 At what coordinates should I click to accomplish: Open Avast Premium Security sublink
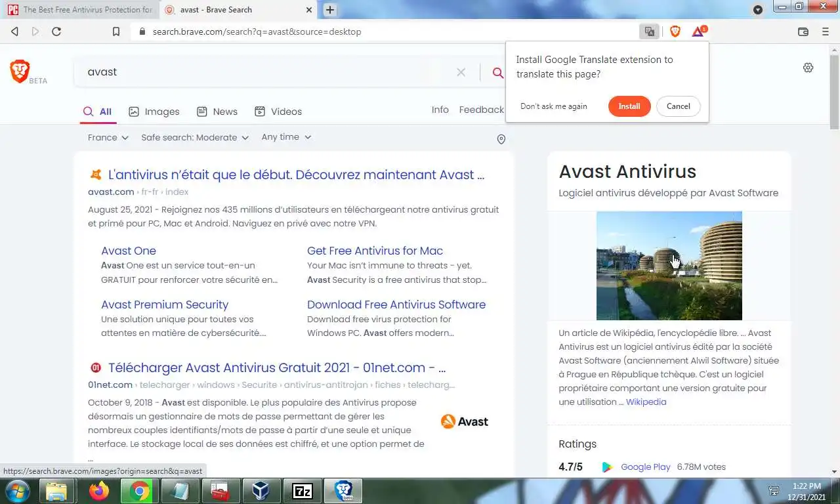[165, 304]
